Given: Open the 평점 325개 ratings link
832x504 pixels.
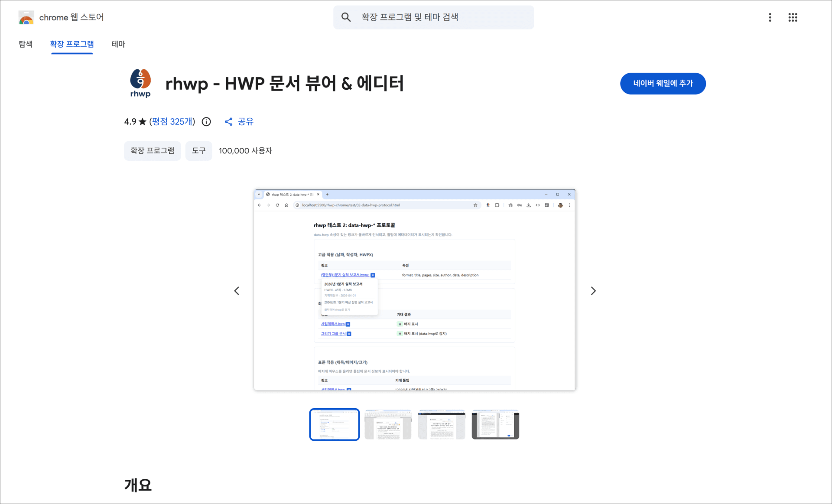Looking at the screenshot, I should point(172,122).
